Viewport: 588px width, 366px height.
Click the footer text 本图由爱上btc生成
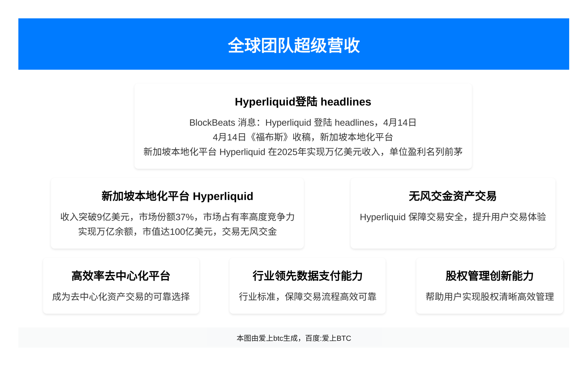click(x=294, y=338)
